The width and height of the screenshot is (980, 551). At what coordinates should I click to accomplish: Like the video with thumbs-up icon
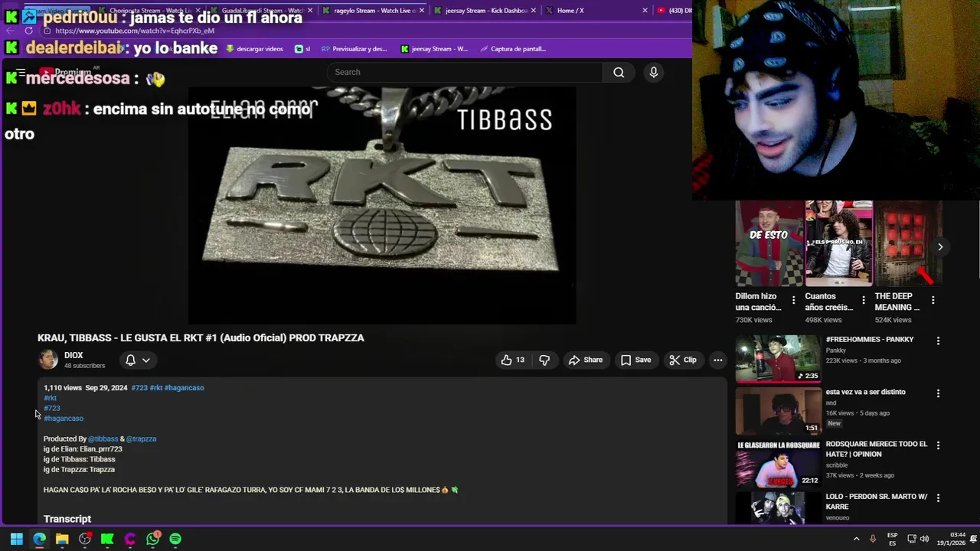point(512,360)
